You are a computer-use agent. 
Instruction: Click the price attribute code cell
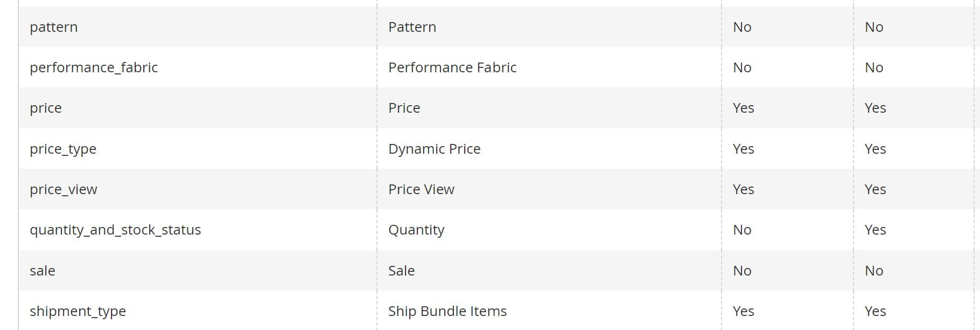(46, 108)
